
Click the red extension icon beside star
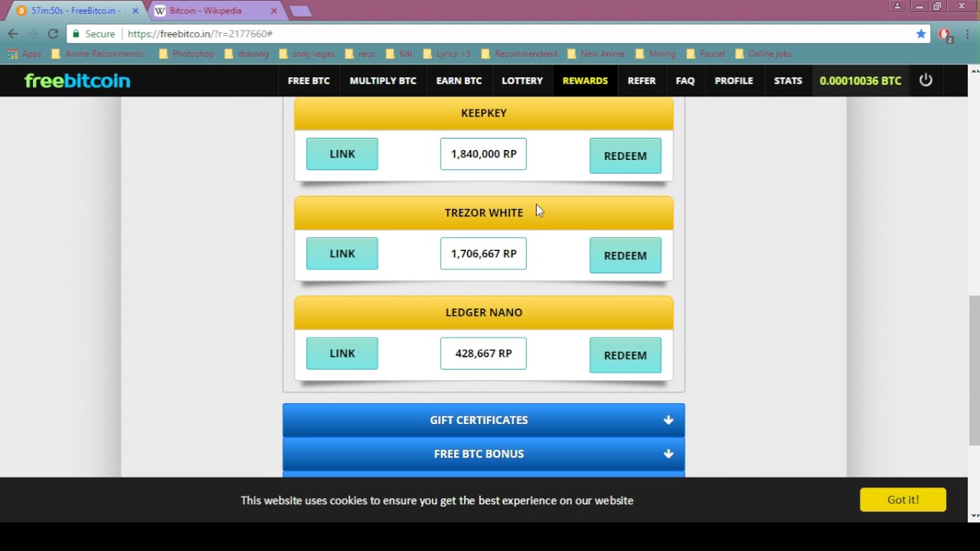tap(944, 34)
